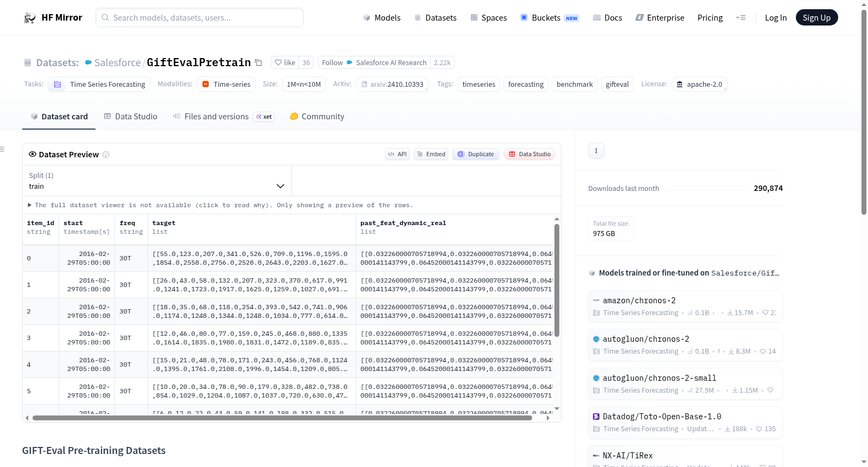Expand the extra navigation menu icon
Screen dimensions: 868x467
pos(741,18)
